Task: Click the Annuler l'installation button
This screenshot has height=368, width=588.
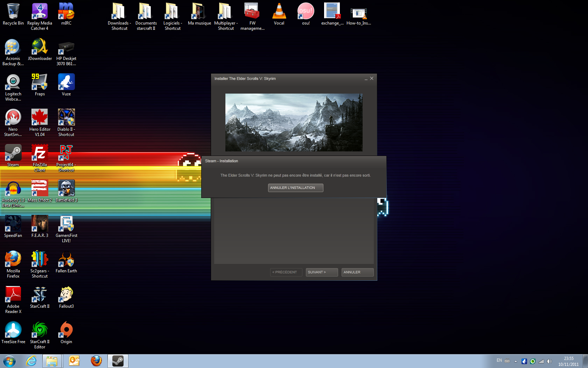Action: coord(295,188)
